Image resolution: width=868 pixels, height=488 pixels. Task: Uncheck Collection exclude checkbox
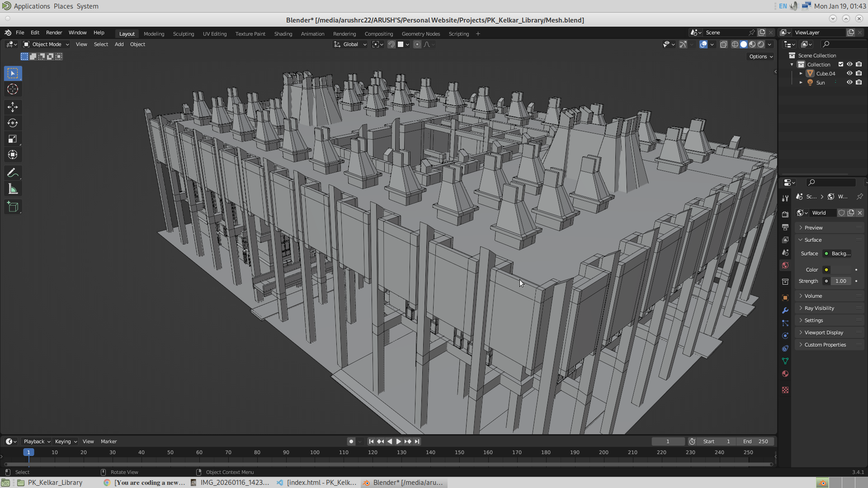pyautogui.click(x=841, y=64)
